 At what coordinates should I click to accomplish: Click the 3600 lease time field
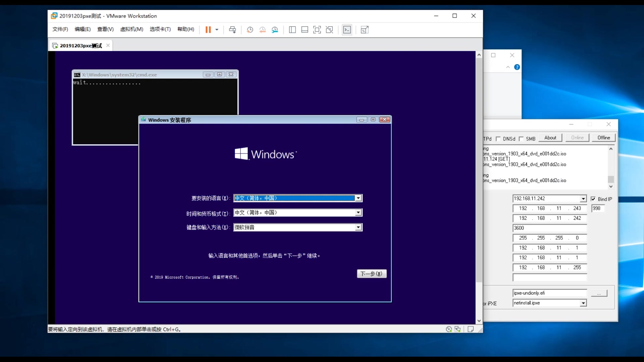pyautogui.click(x=550, y=228)
